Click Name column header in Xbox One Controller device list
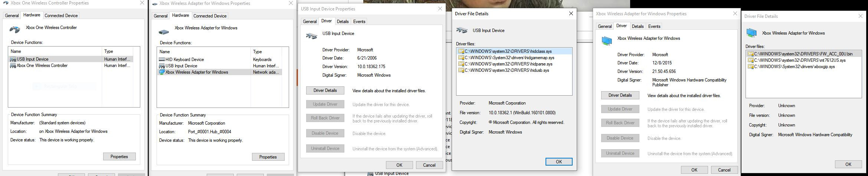The image size is (868, 176). [55, 51]
